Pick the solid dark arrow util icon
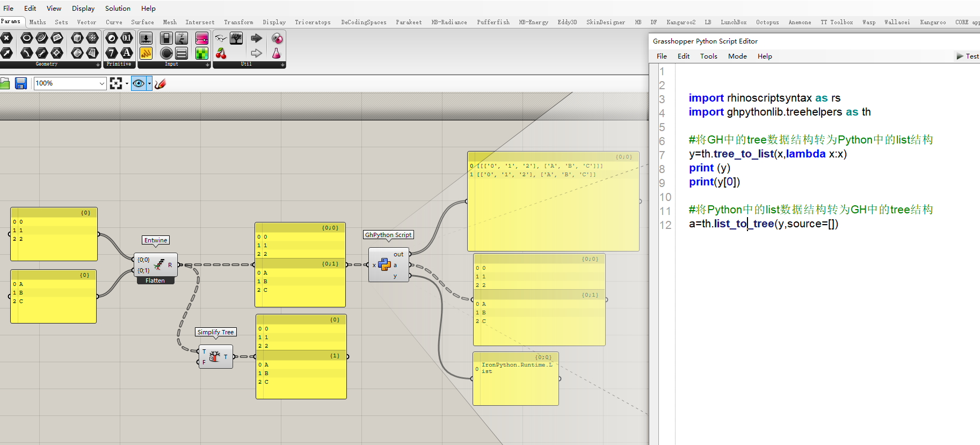 257,38
